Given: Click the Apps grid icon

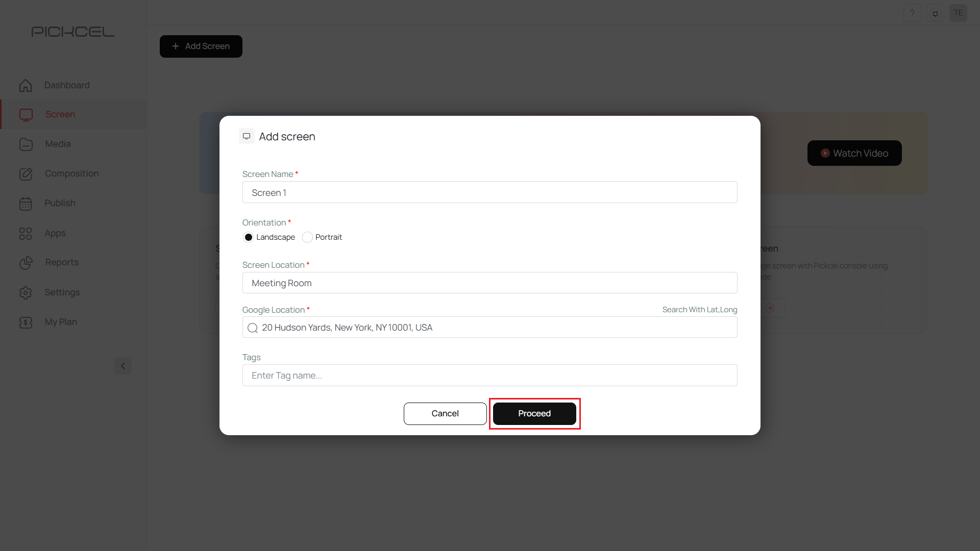Looking at the screenshot, I should pos(26,234).
